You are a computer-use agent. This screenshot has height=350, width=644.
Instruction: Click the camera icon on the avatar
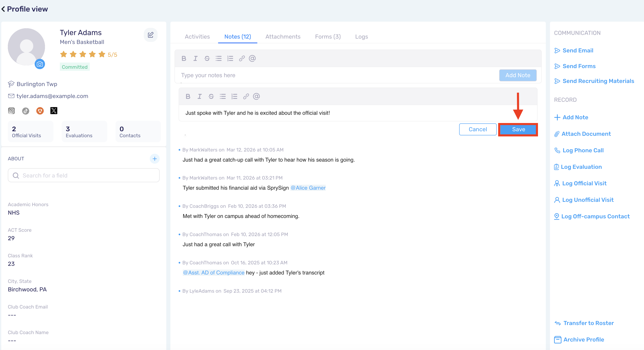tap(40, 64)
